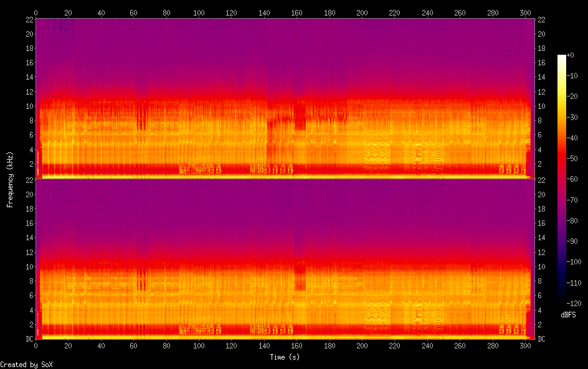This screenshot has height=369, width=588.
Task: Click the 'Time (s)' axis label
Action: coord(286,357)
